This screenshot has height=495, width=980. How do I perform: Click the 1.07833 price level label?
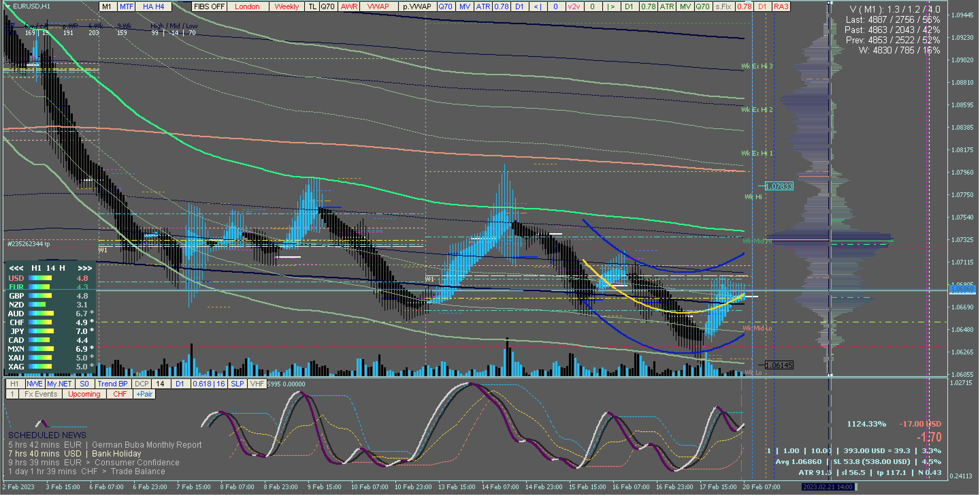click(779, 186)
